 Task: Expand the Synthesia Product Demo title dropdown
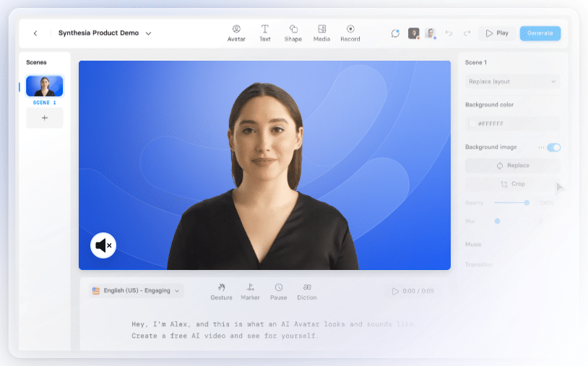pyautogui.click(x=148, y=33)
